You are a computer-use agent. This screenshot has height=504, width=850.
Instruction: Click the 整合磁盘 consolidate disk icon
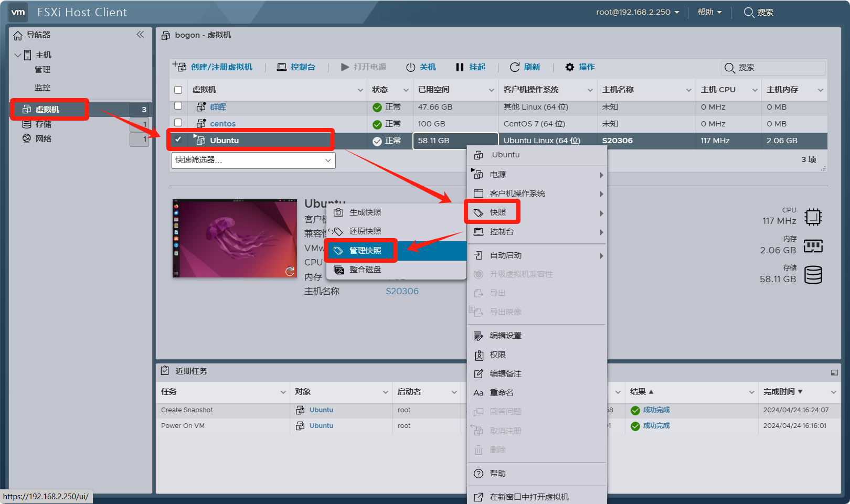click(339, 270)
